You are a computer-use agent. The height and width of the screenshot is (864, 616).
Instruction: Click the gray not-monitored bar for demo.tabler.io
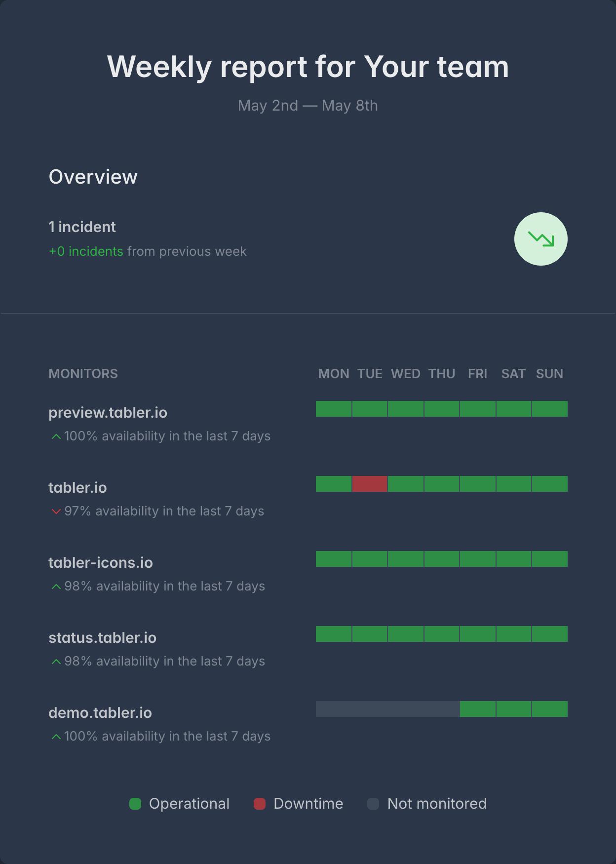coord(387,709)
